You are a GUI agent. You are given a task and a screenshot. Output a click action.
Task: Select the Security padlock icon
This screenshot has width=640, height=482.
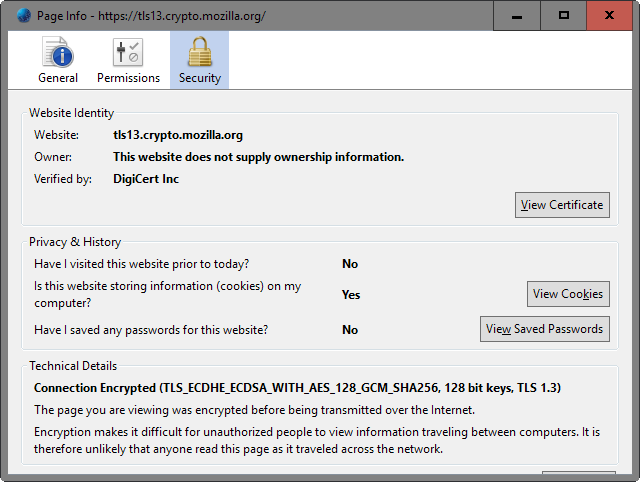tap(200, 51)
